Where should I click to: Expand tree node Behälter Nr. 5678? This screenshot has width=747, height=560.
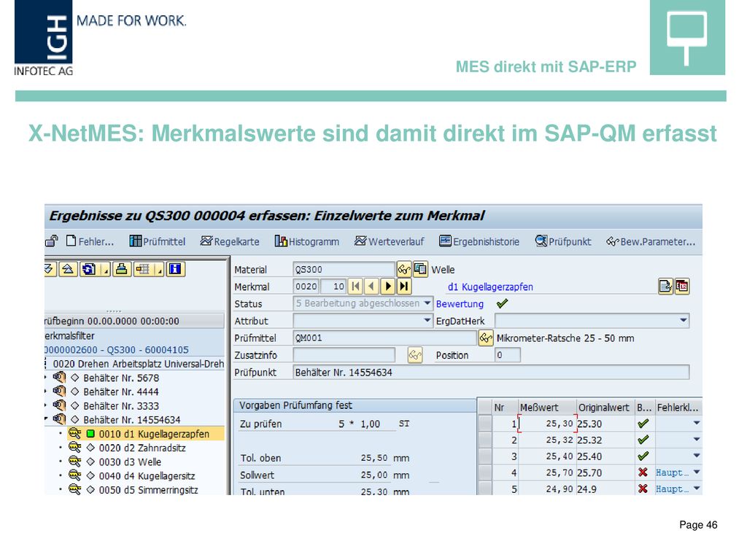coord(46,378)
